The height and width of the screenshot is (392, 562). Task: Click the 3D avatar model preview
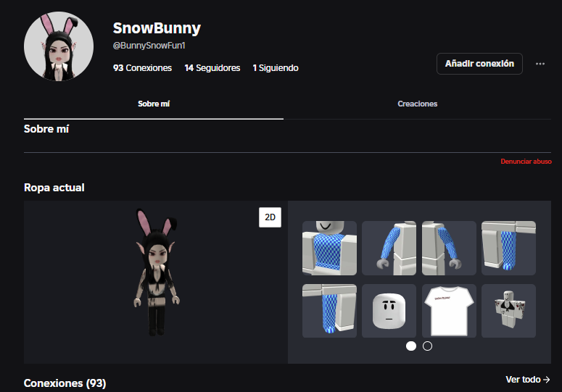coord(156,272)
